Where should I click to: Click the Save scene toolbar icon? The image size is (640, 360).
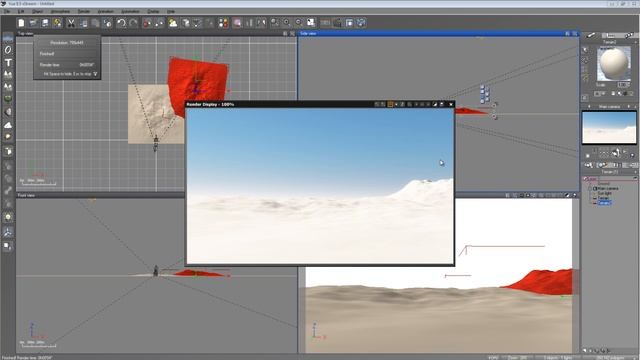[x=45, y=23]
